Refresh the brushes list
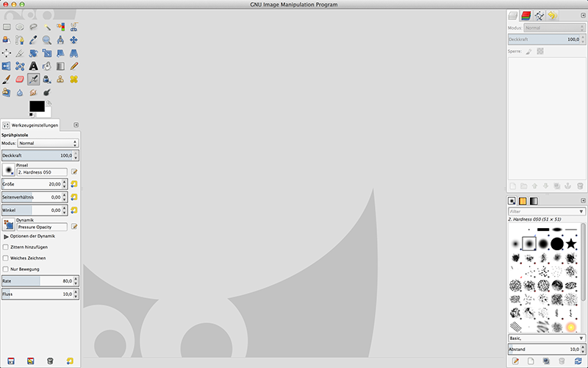Screen dimensions: 588x368 tap(578, 361)
